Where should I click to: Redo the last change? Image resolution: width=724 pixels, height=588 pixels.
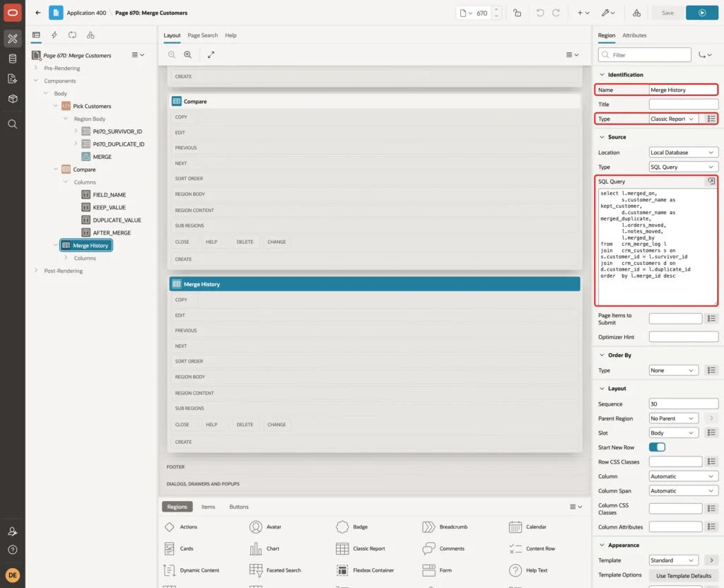tap(556, 13)
